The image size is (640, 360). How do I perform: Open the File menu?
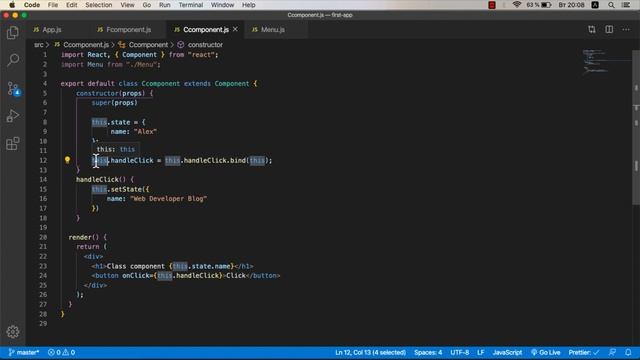point(53,5)
